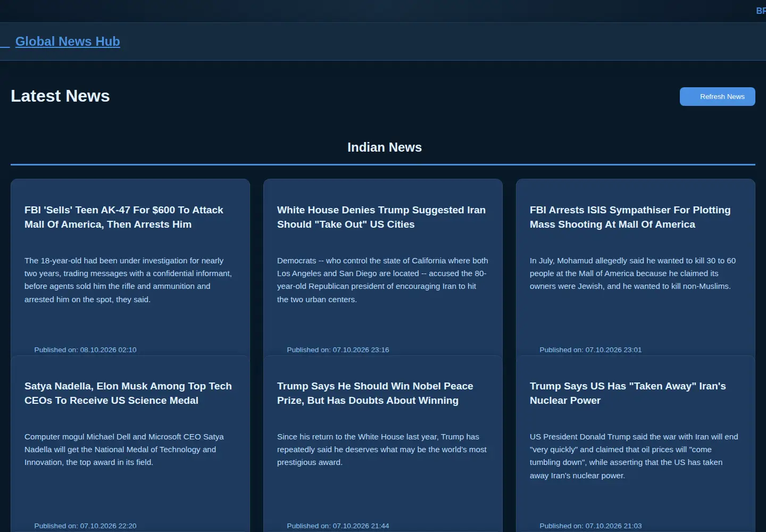Click the date "Published on: 07.10.2026 23:16"
766x532 pixels.
[338, 350]
